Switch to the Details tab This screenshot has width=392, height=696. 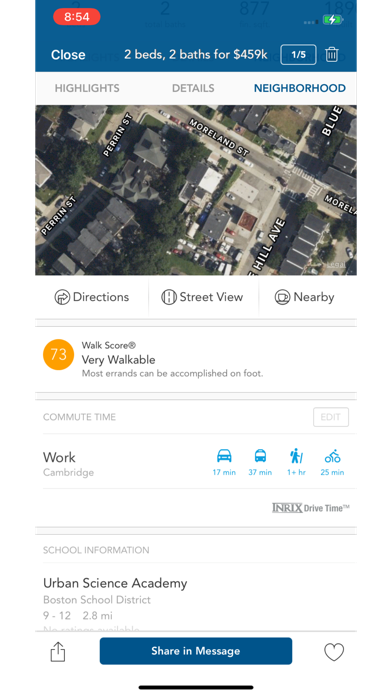[193, 88]
